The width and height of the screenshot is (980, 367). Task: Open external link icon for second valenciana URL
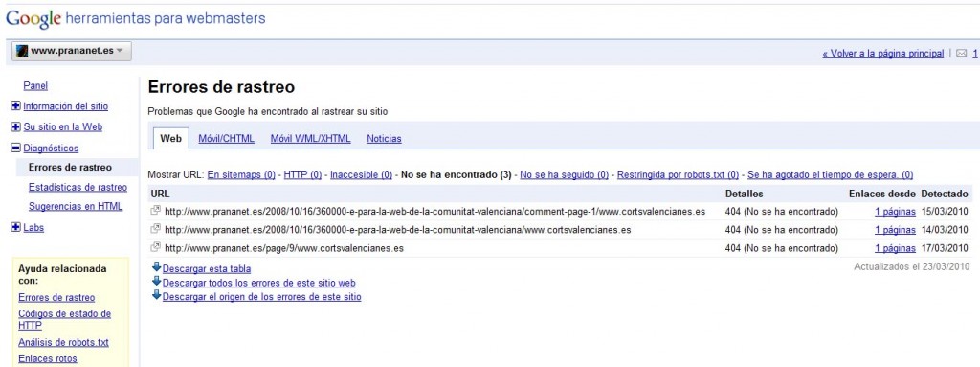coord(156,229)
